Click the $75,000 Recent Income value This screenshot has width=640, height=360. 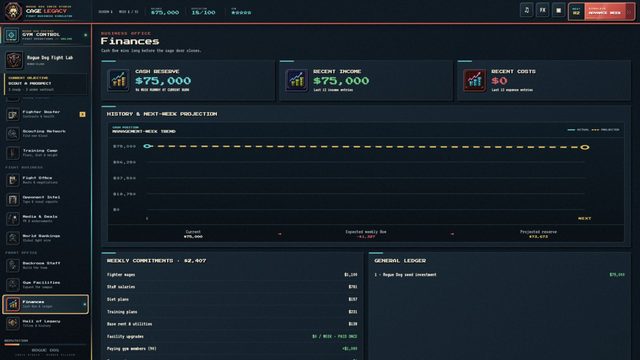click(341, 81)
